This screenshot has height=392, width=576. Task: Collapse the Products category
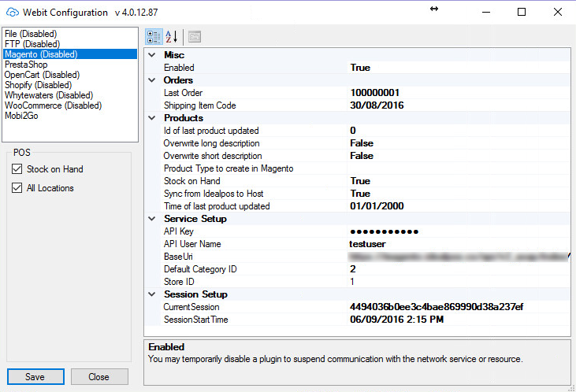(152, 118)
